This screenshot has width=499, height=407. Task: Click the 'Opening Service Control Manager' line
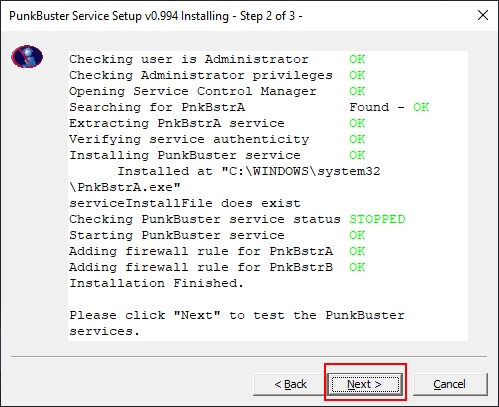pos(193,91)
